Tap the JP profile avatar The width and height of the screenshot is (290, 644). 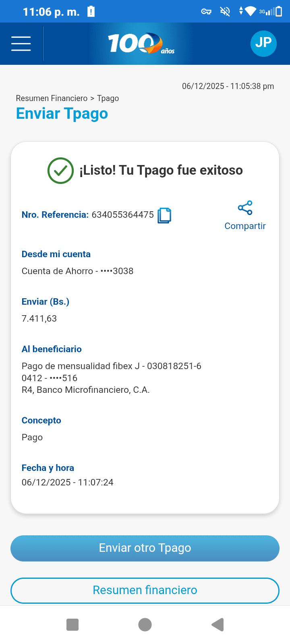tap(263, 43)
